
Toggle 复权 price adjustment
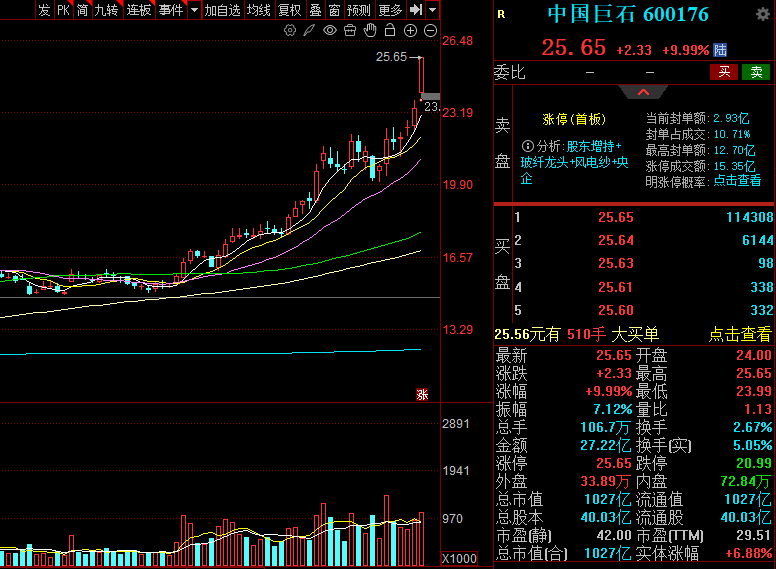click(x=289, y=10)
